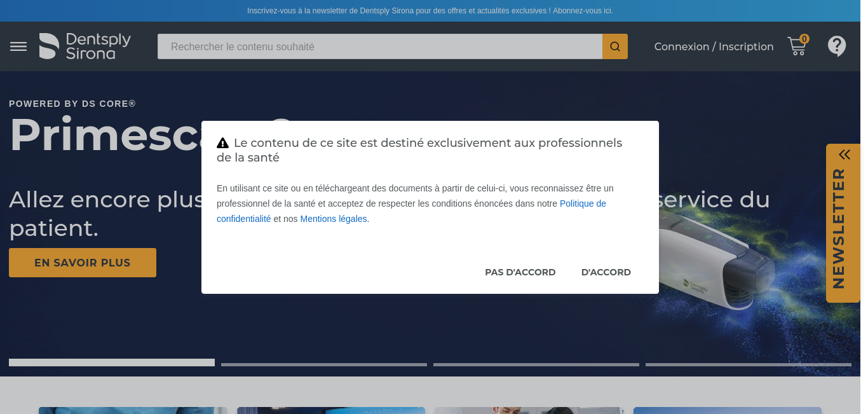Click the vertical NEWSLETTER tab label
The width and height of the screenshot is (868, 414).
(839, 228)
